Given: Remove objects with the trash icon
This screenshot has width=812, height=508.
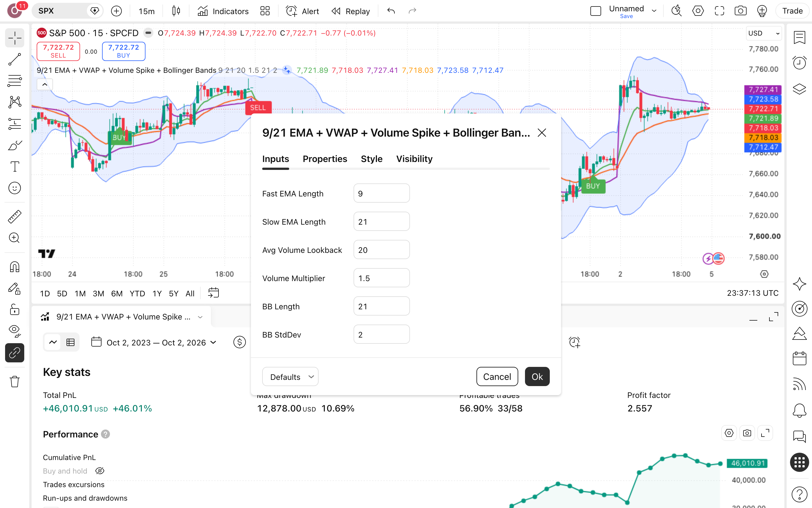Looking at the screenshot, I should click(14, 382).
